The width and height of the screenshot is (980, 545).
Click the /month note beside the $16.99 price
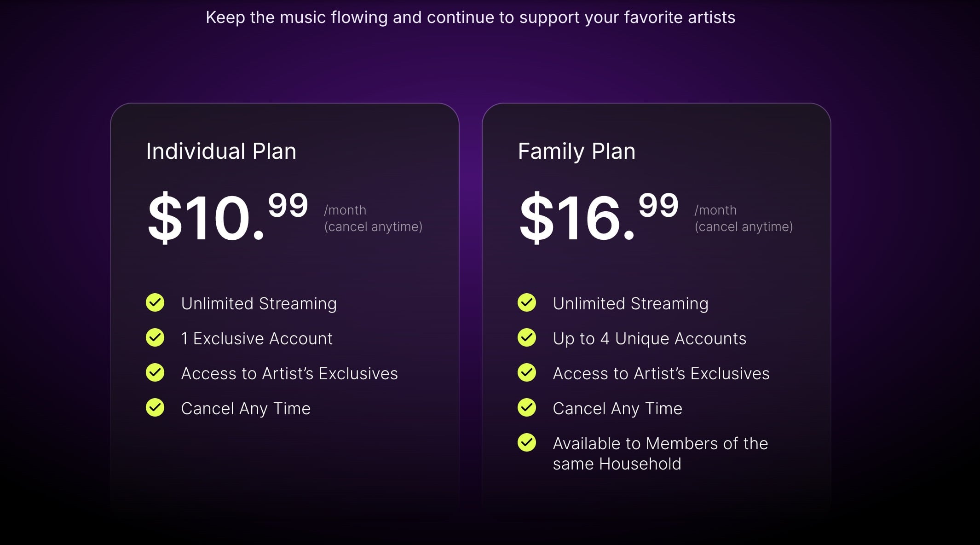click(744, 219)
